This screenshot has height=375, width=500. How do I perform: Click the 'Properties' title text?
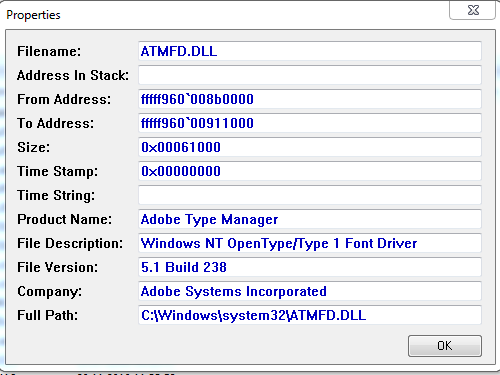(33, 15)
